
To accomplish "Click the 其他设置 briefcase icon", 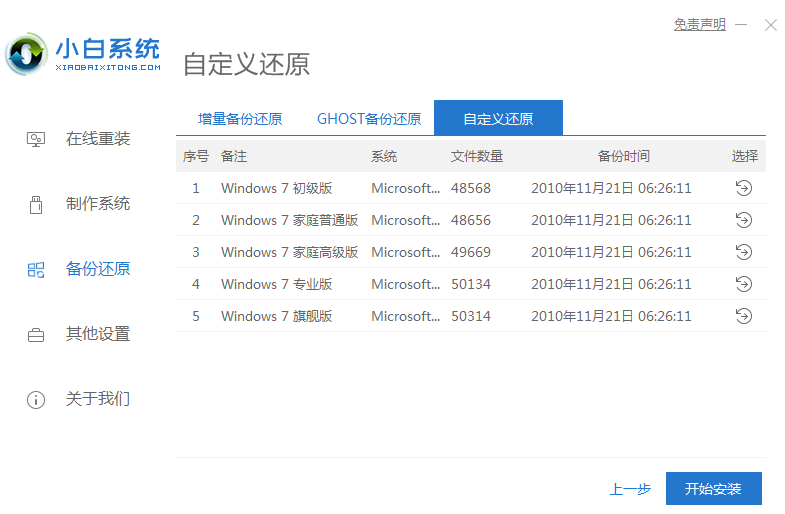I will click(36, 335).
